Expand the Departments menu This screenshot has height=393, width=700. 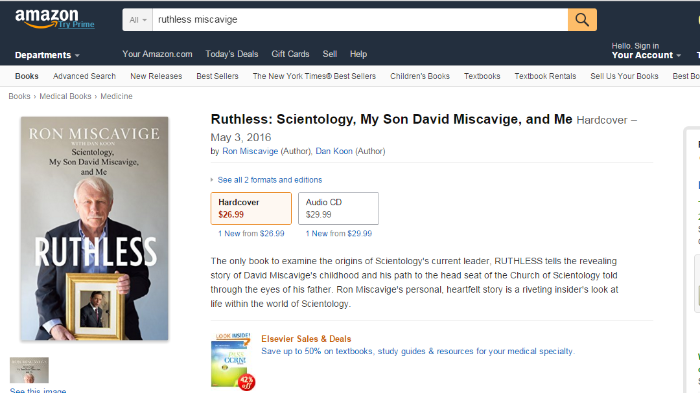tap(47, 55)
